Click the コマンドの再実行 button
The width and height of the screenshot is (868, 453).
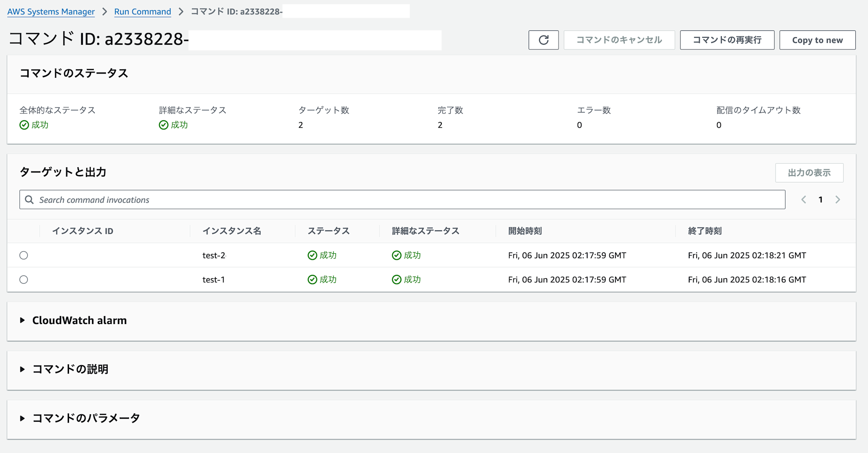[x=727, y=40]
